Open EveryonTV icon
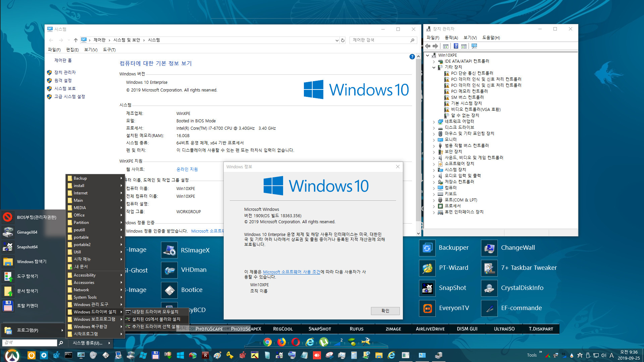 tap(427, 308)
